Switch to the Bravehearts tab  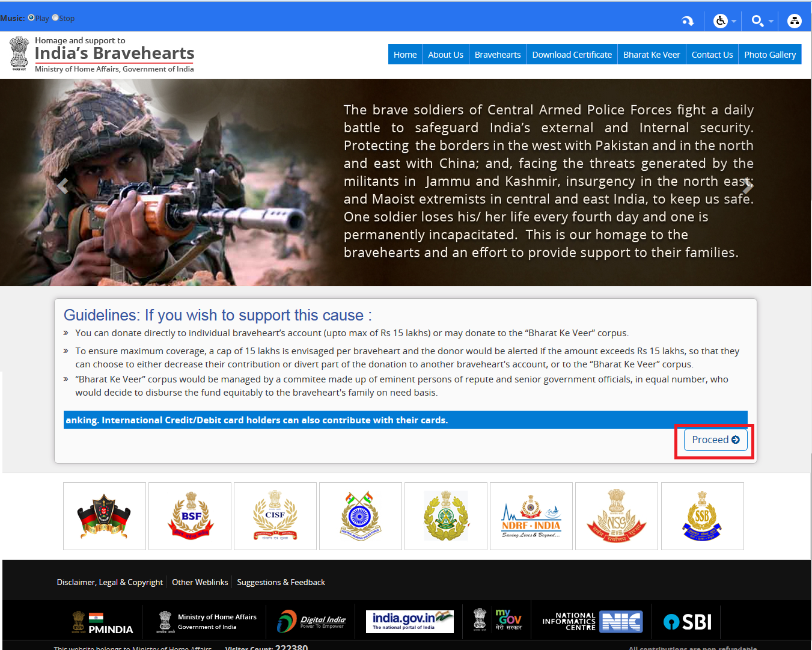[x=497, y=54]
